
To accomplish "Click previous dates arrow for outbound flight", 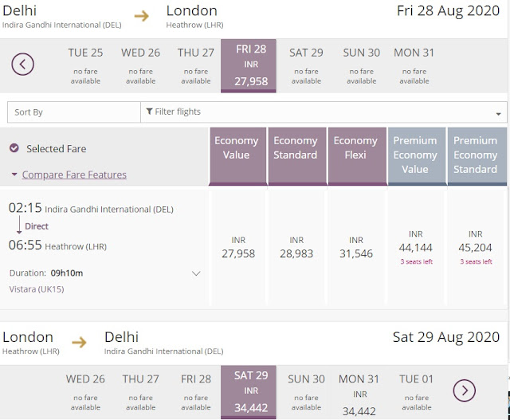I will 23,64.
